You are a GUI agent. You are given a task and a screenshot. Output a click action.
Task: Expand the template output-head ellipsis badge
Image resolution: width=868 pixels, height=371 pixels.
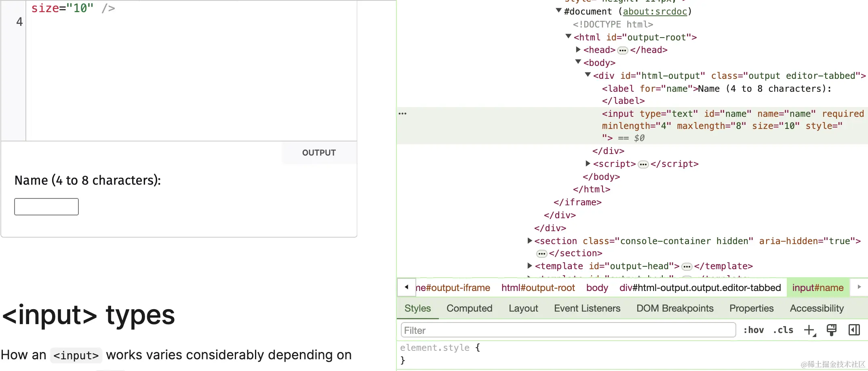[x=687, y=267]
